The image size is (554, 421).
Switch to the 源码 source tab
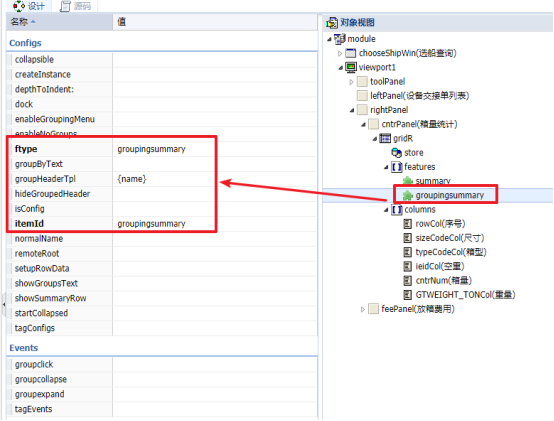76,6
